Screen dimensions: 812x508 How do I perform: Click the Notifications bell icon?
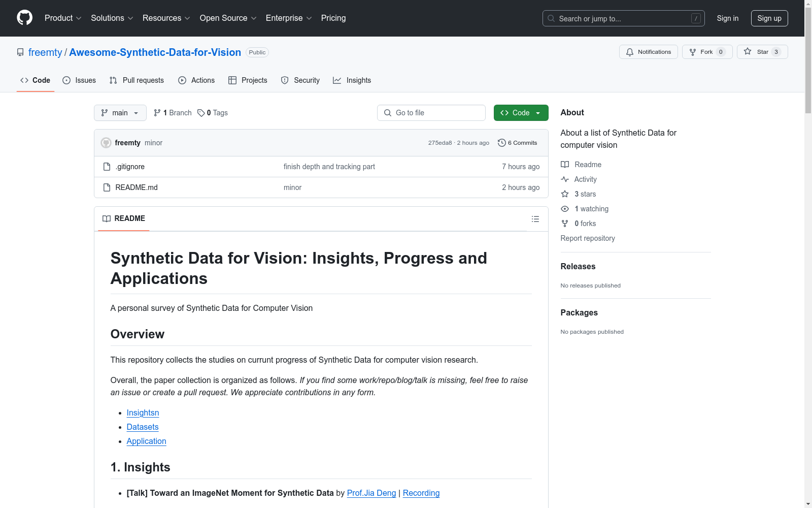tap(630, 52)
